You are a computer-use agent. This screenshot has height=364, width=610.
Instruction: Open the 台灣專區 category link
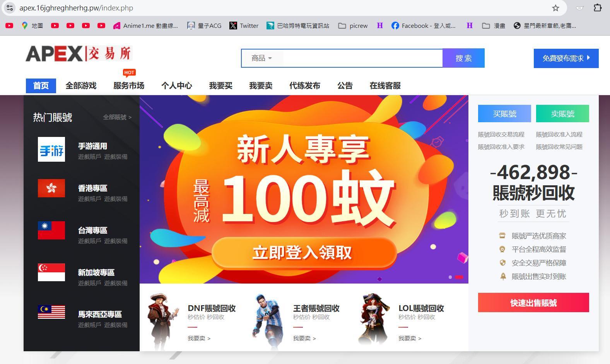pyautogui.click(x=93, y=231)
